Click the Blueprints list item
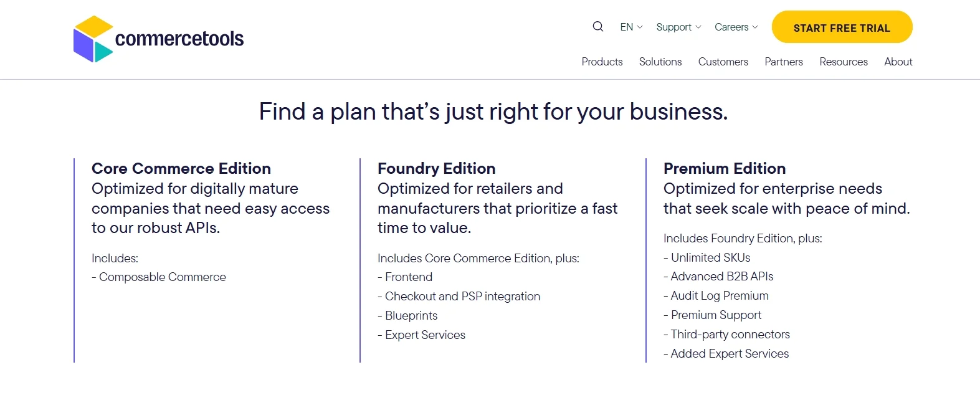Image resolution: width=980 pixels, height=405 pixels. point(407,316)
